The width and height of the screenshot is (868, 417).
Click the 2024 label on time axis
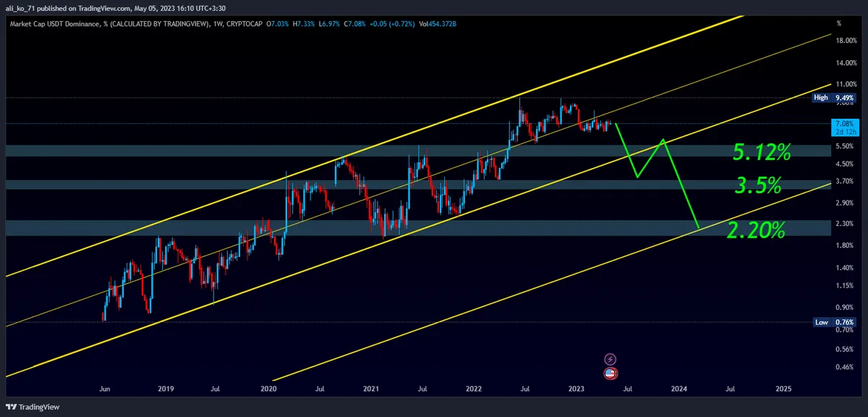678,389
